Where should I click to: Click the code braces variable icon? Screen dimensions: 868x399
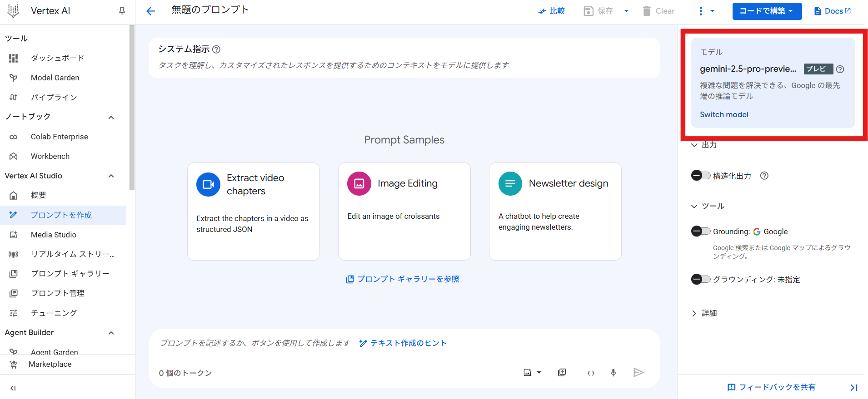591,373
